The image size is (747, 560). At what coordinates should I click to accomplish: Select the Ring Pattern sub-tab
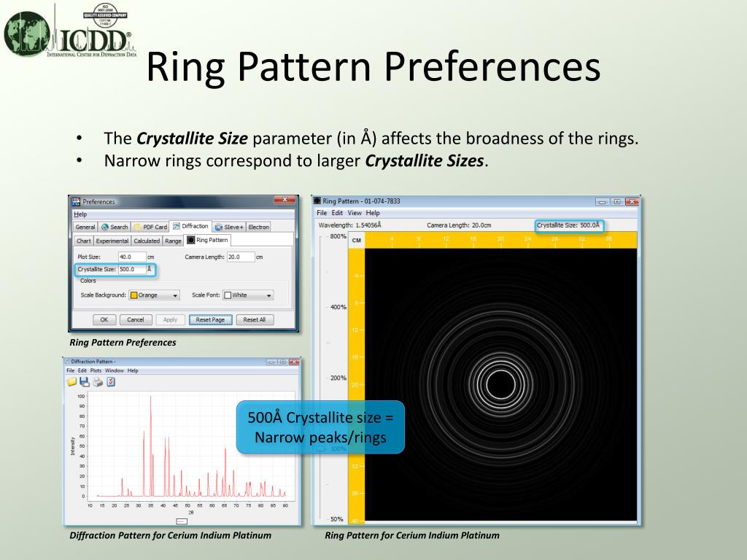(x=208, y=240)
